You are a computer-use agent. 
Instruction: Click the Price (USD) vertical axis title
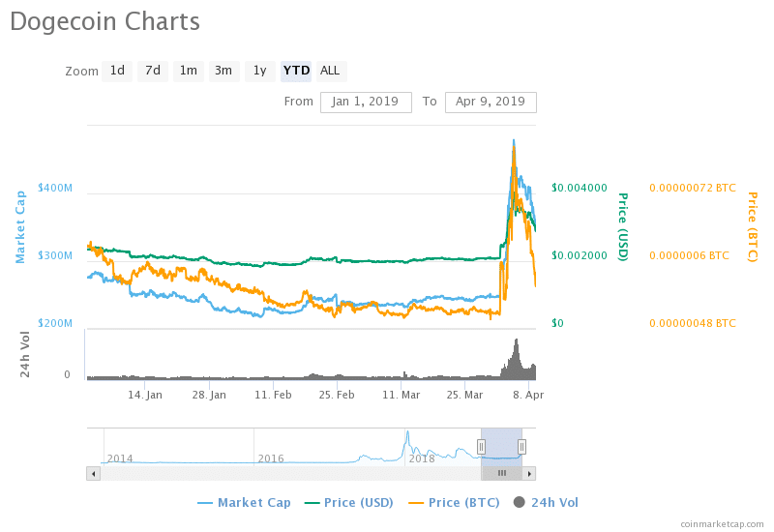click(x=623, y=227)
